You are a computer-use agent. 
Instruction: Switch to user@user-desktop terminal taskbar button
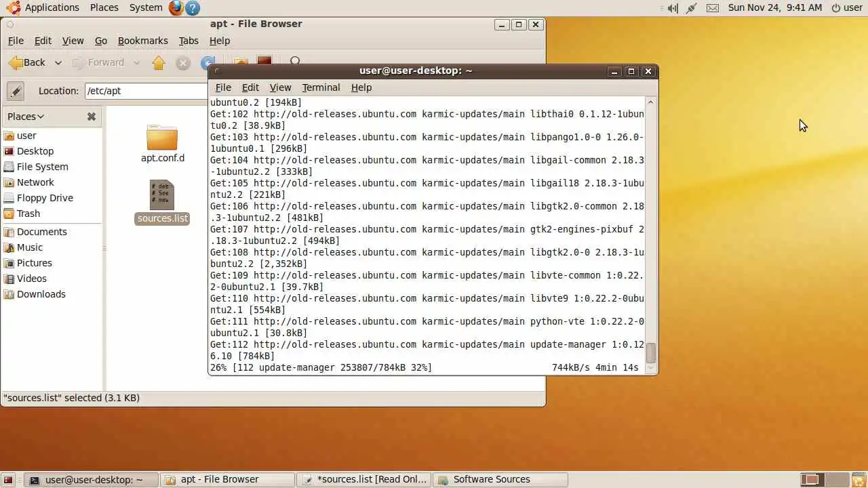[92, 480]
